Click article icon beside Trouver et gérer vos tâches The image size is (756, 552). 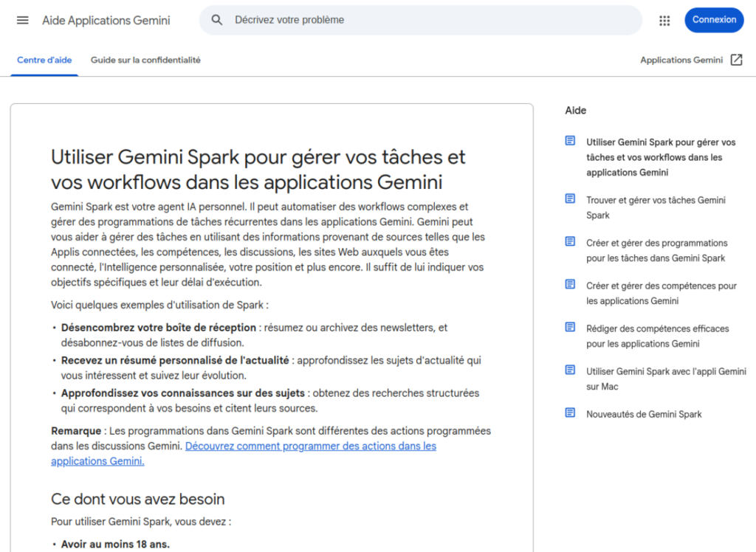click(570, 199)
